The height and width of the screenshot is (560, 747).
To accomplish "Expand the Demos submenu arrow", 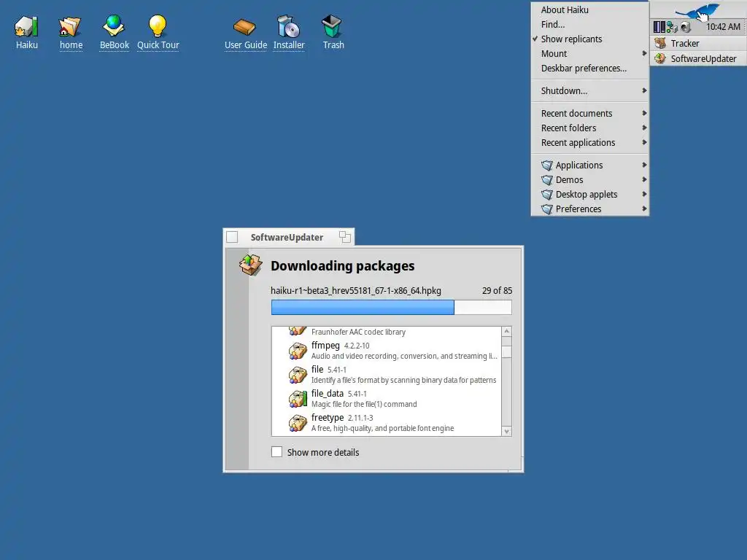I will (644, 179).
